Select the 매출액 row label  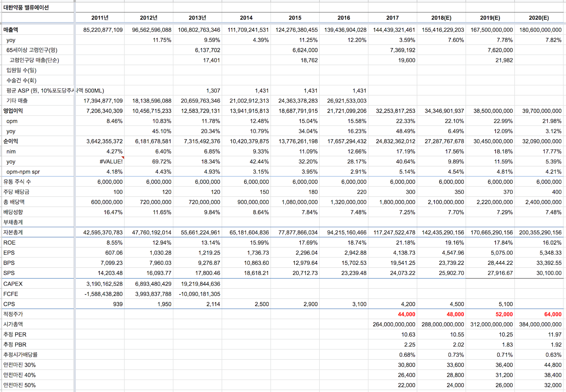coord(11,30)
